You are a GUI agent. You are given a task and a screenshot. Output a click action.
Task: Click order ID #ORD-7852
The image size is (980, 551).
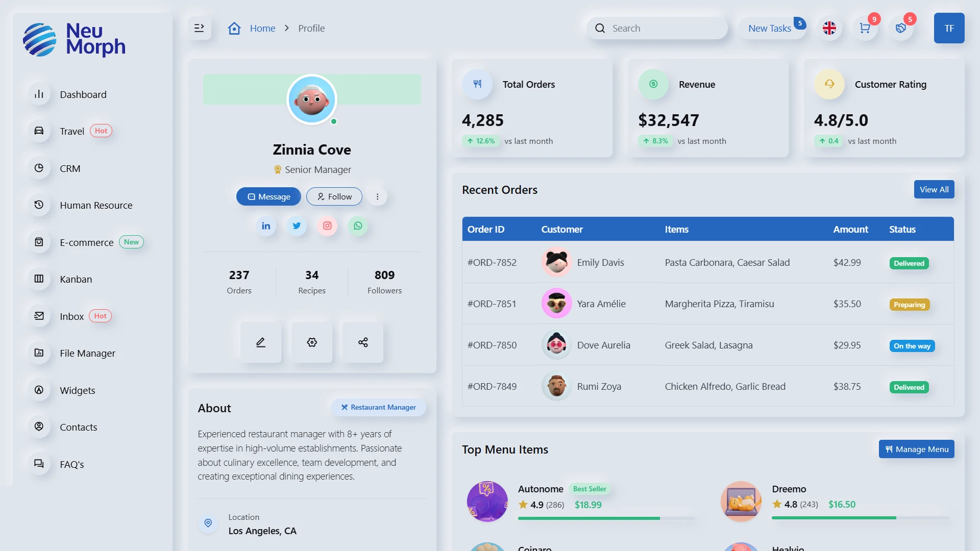492,263
